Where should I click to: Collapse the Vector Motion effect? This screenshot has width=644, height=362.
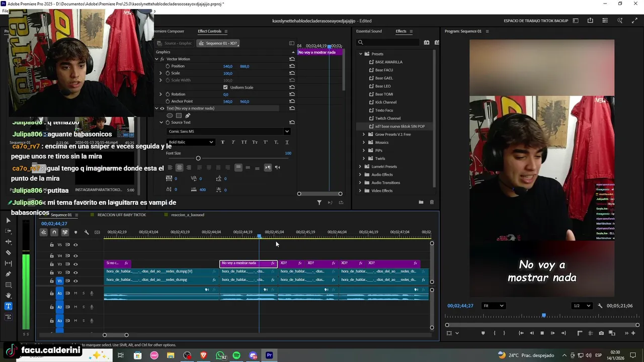click(x=156, y=59)
